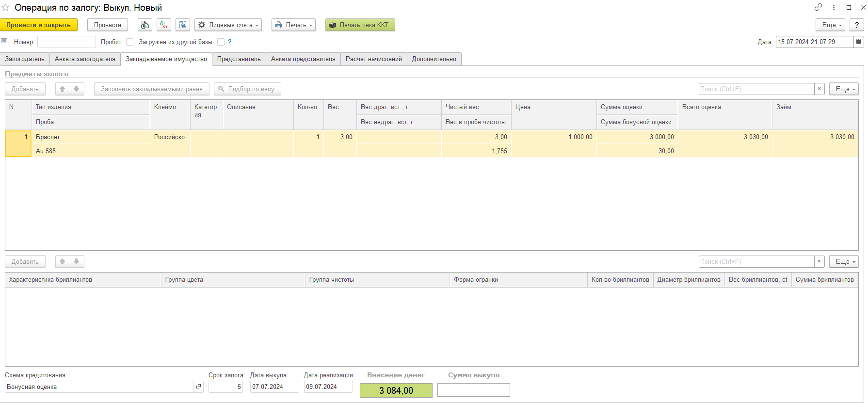Add this form to favorites with the star icon
This screenshot has width=868, height=403.
(5, 8)
